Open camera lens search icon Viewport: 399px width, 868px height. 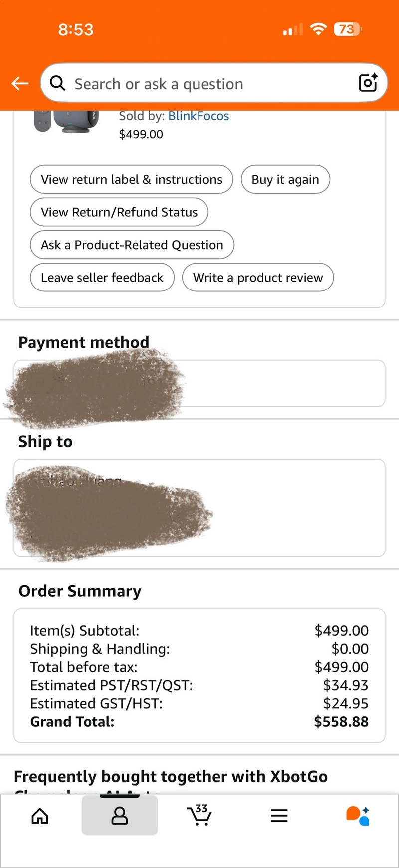[x=368, y=83]
